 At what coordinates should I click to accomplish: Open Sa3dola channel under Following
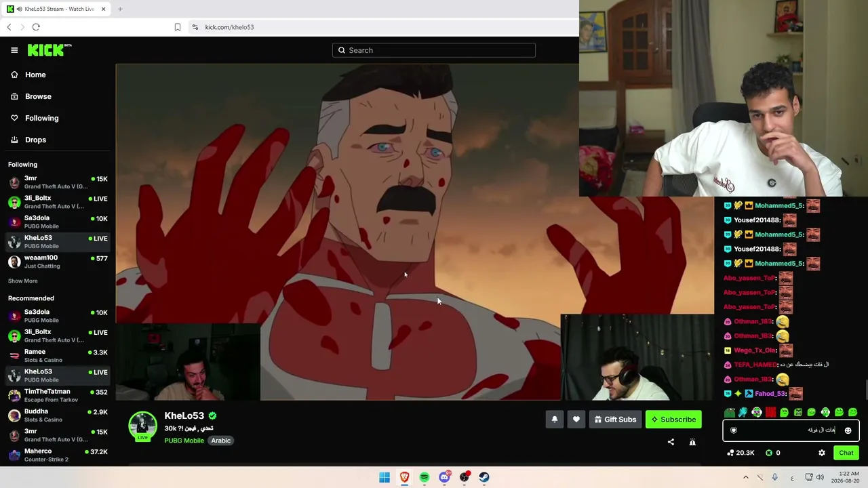[58, 222]
